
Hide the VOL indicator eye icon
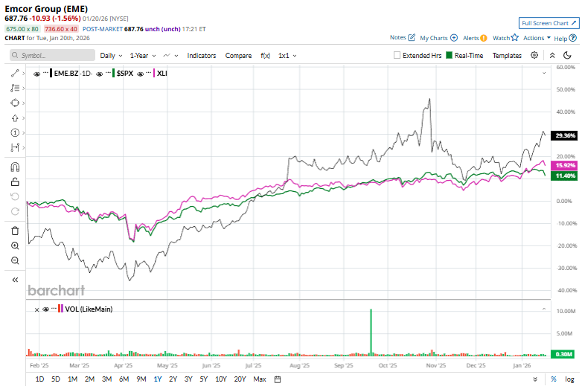pos(45,309)
